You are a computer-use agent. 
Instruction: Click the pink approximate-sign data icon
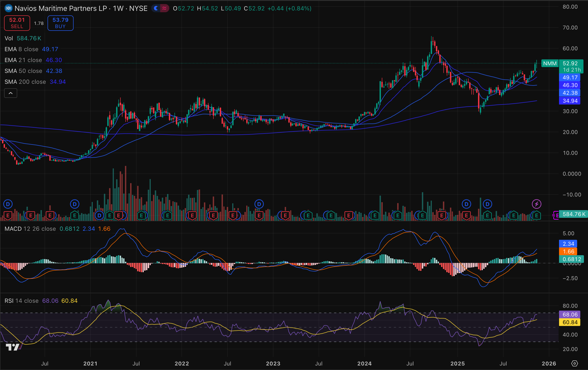coord(165,8)
